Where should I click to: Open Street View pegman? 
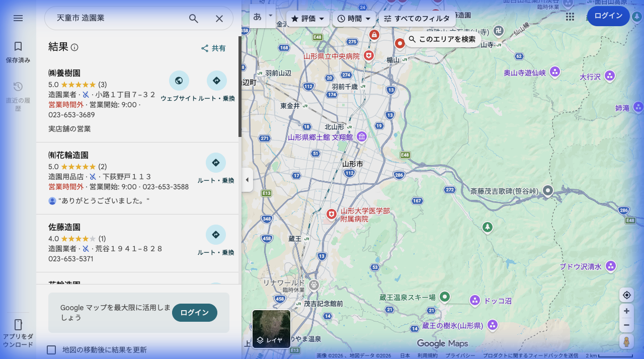click(626, 342)
